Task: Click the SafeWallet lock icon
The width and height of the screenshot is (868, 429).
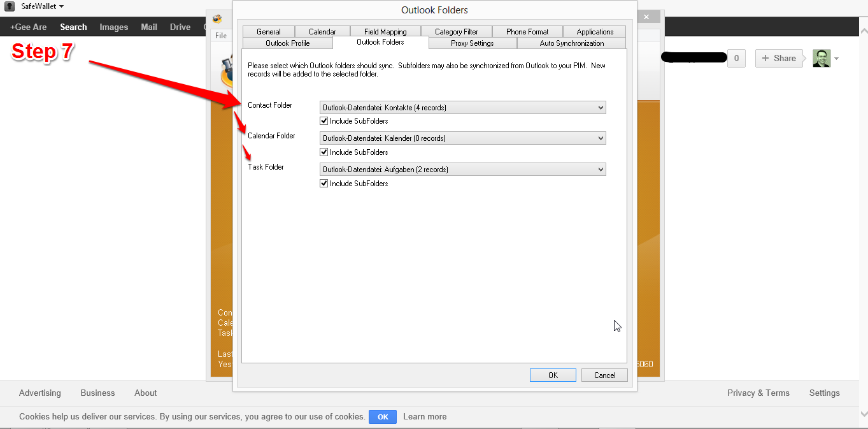Action: [10, 6]
